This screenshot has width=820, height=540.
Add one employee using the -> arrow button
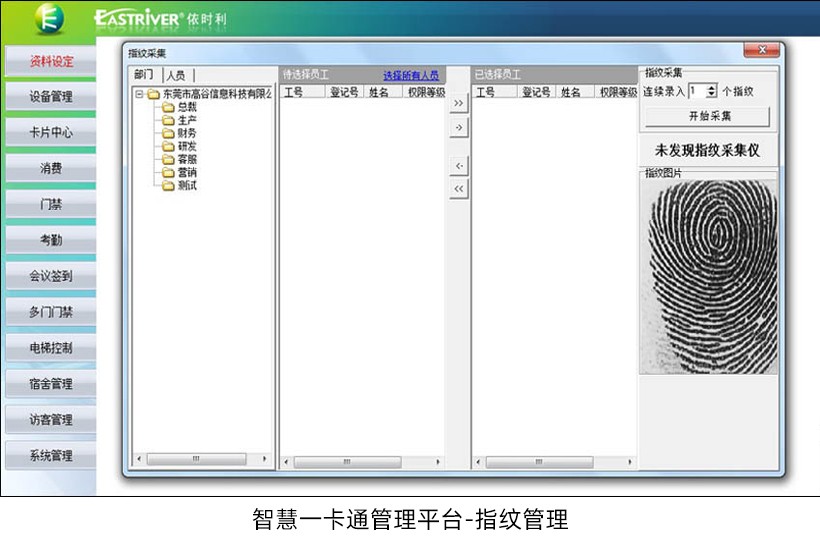(x=458, y=128)
